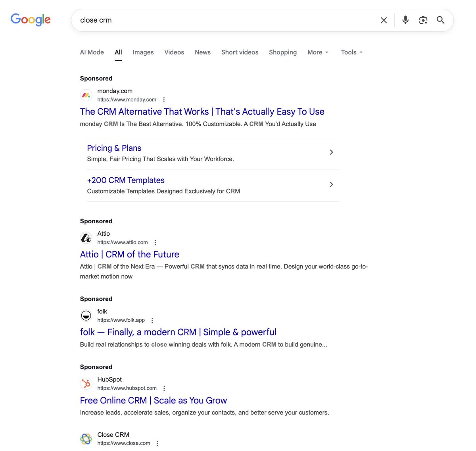
Task: Select the All tab
Action: (118, 52)
